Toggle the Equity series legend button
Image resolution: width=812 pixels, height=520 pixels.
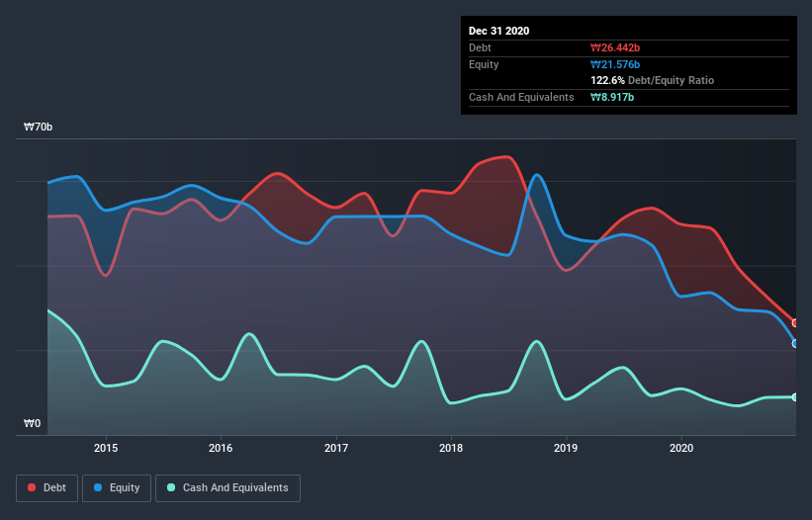(117, 488)
